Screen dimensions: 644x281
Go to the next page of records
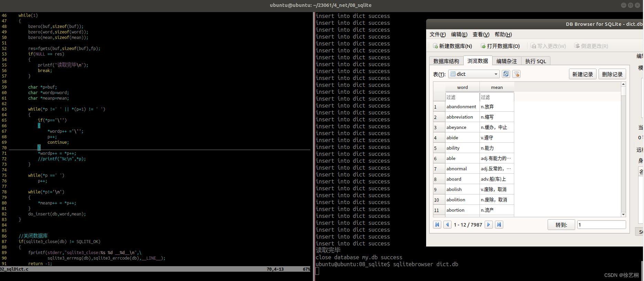(488, 225)
